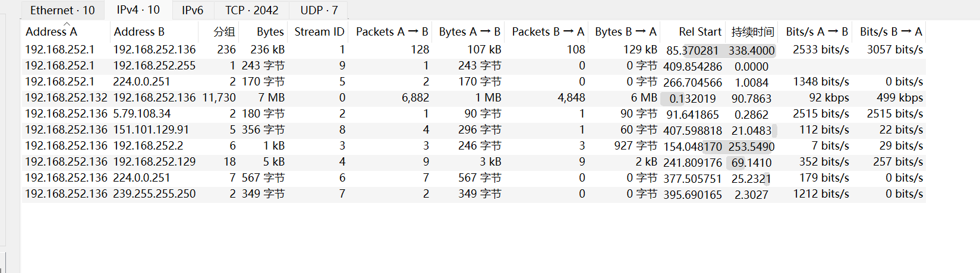Sort by Address B column header

(139, 32)
